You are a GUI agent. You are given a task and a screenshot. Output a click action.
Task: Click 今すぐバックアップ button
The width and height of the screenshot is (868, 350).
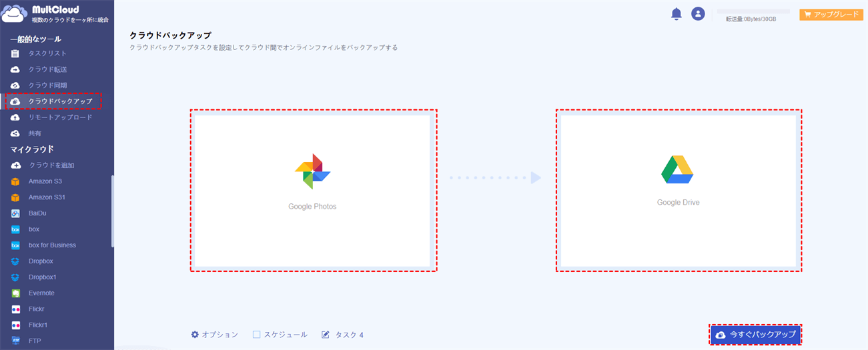point(755,335)
